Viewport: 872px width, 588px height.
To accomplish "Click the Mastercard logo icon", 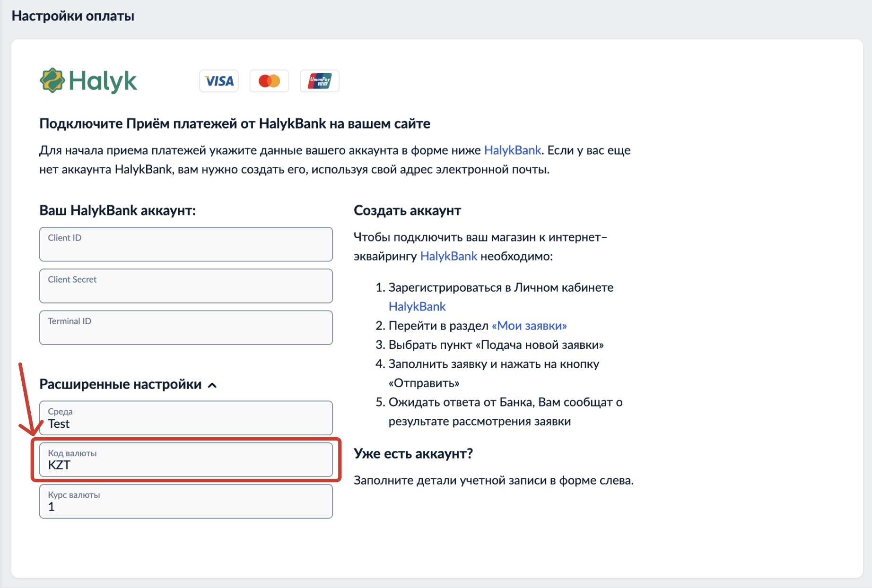I will tap(269, 81).
